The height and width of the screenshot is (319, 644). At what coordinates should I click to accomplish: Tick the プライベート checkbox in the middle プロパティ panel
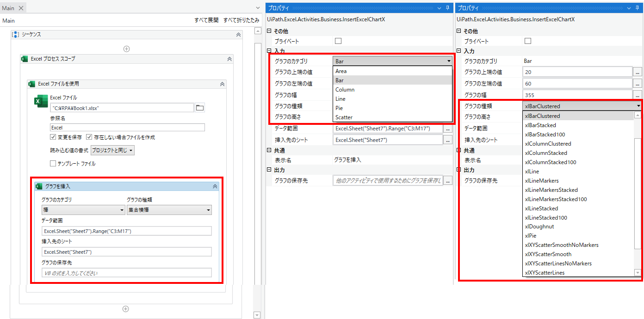pyautogui.click(x=338, y=41)
